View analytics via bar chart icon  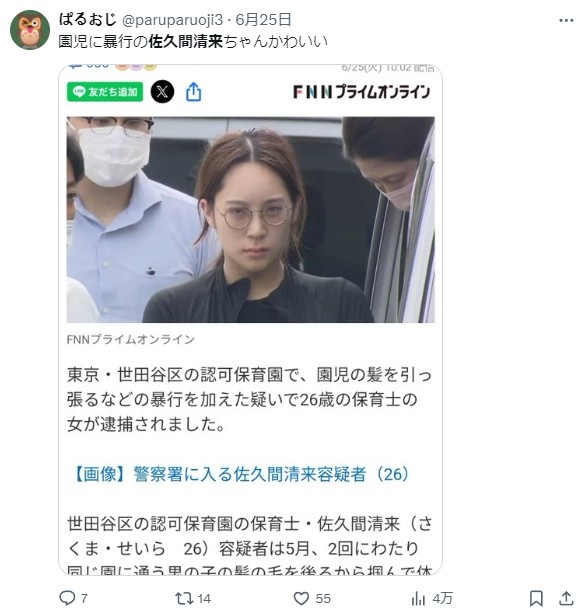pos(418,598)
